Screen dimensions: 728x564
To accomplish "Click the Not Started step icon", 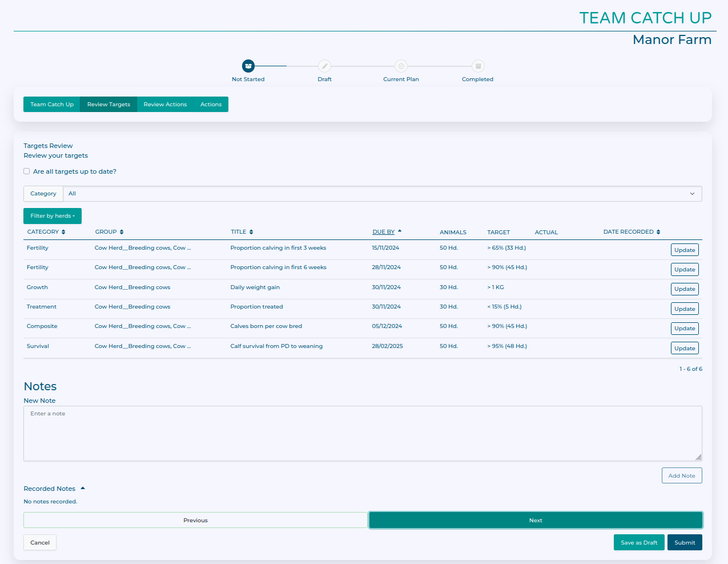I will click(x=248, y=66).
